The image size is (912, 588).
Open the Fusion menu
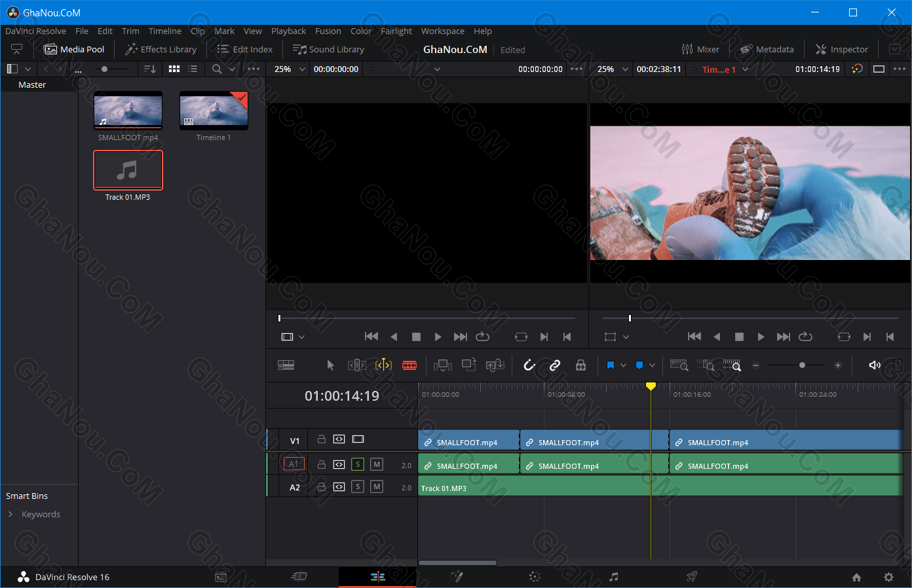328,31
